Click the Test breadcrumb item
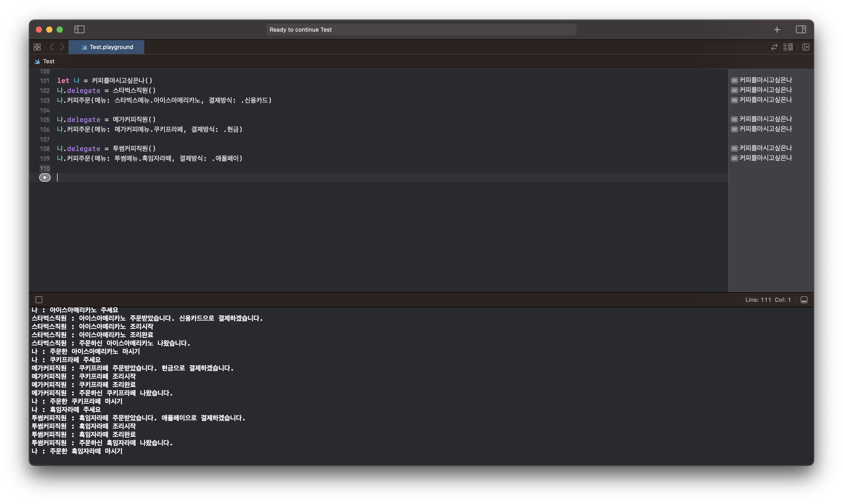 [49, 62]
